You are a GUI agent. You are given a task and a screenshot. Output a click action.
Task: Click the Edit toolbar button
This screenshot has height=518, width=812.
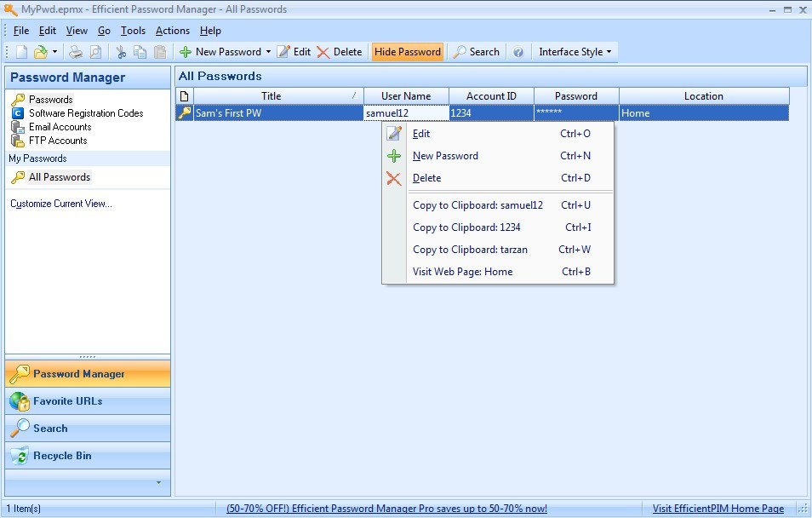[x=294, y=52]
